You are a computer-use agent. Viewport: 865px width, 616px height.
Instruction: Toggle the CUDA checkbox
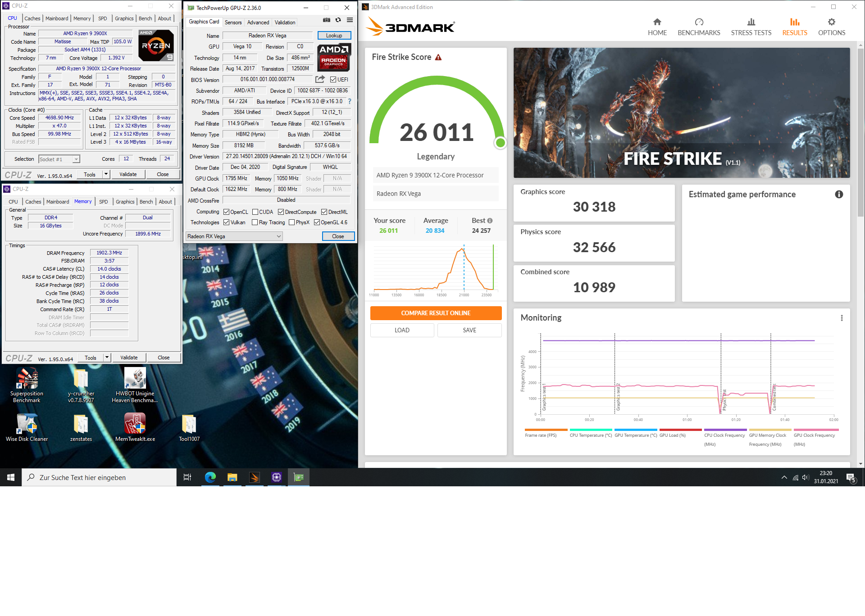coord(255,212)
